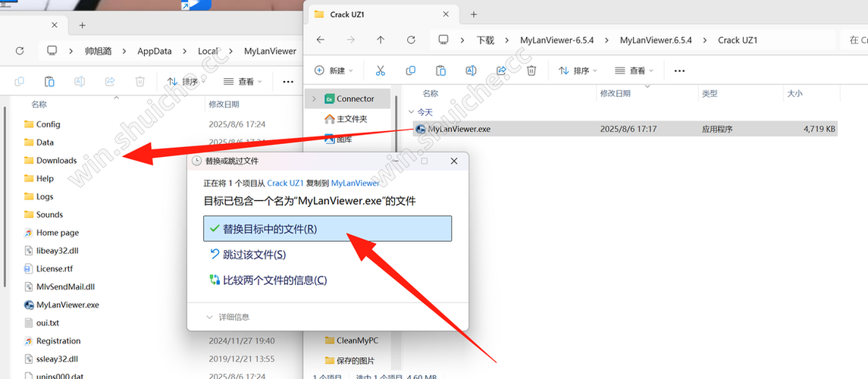Select CleanMyPC folder in navigation pane
This screenshot has width=868, height=379.
[352, 340]
